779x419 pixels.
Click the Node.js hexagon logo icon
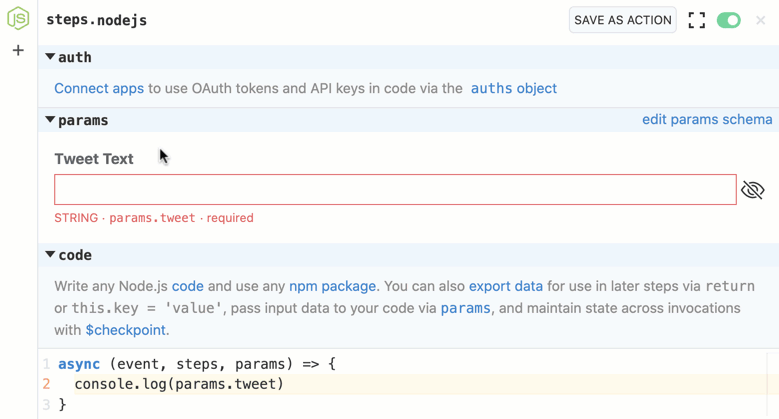click(x=18, y=19)
